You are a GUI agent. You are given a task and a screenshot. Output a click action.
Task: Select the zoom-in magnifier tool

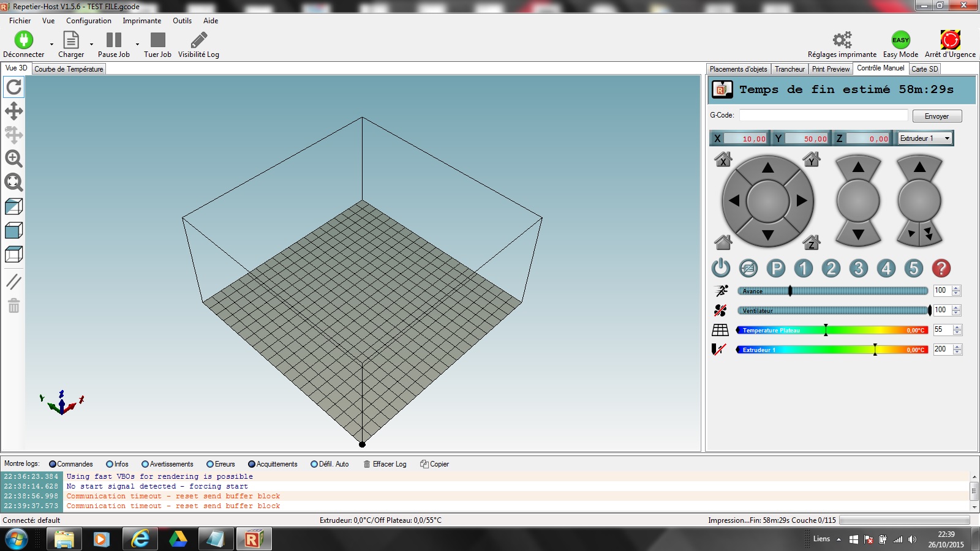[13, 159]
